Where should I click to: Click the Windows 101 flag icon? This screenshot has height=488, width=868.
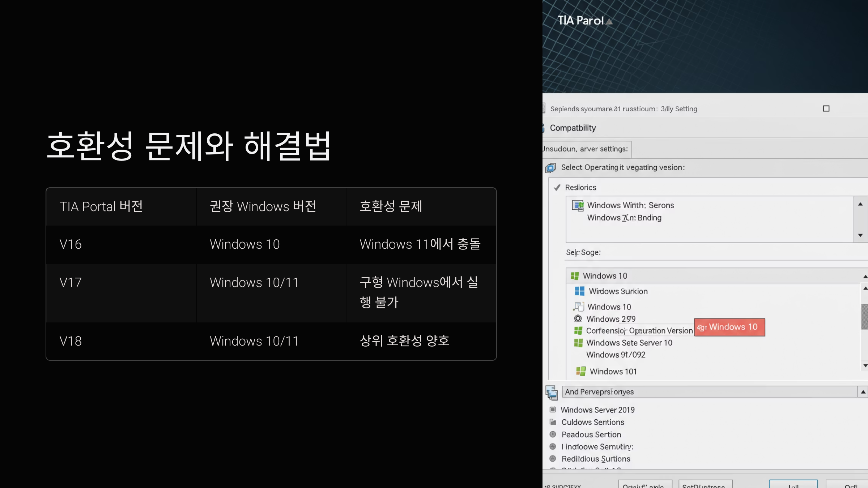click(x=581, y=371)
